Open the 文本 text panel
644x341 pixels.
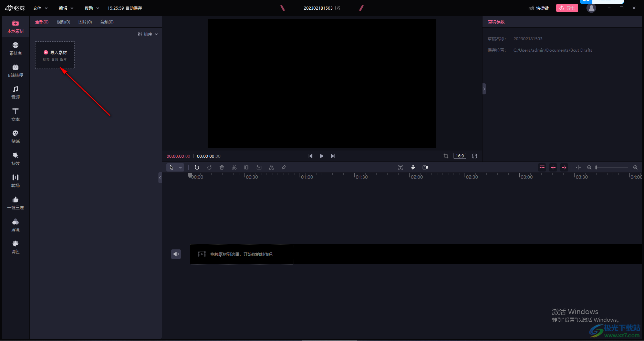coord(15,115)
